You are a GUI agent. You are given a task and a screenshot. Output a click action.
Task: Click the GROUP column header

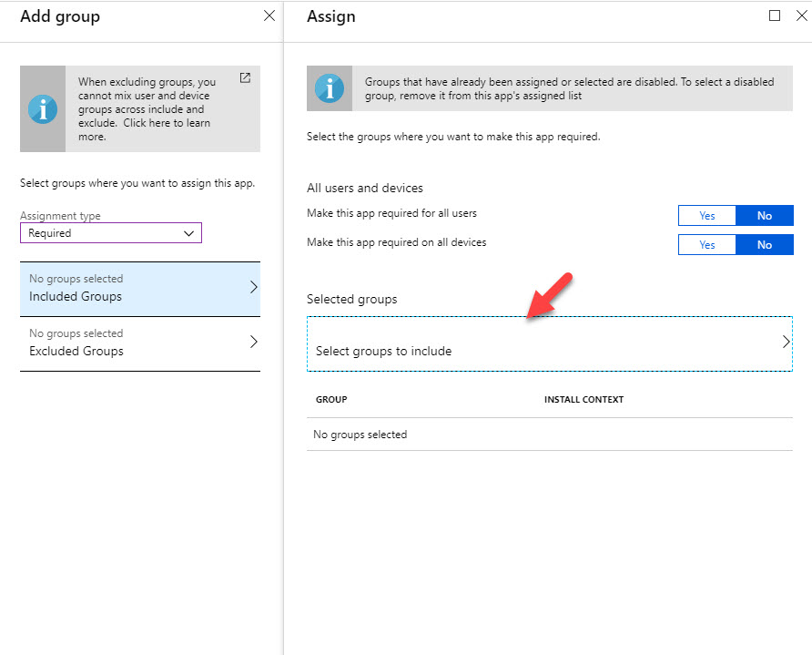coord(331,400)
